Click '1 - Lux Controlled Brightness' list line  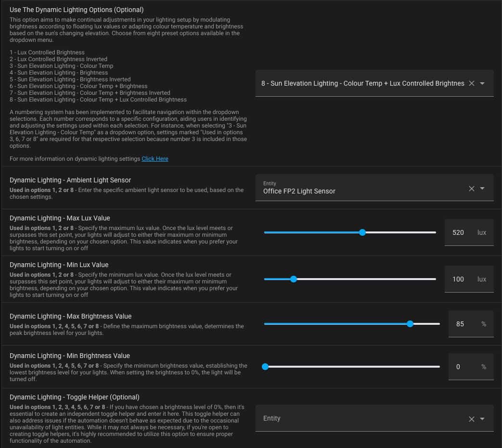(47, 52)
